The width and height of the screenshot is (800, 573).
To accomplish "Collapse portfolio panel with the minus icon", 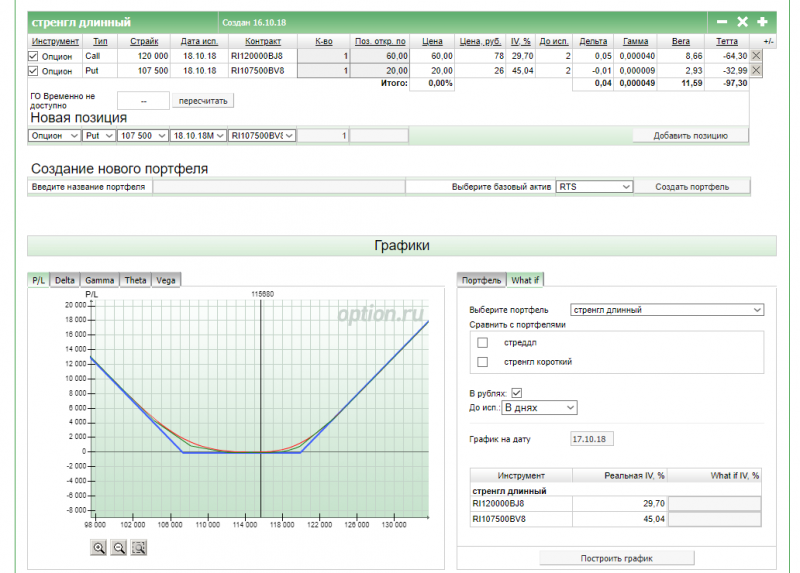I will (x=723, y=21).
